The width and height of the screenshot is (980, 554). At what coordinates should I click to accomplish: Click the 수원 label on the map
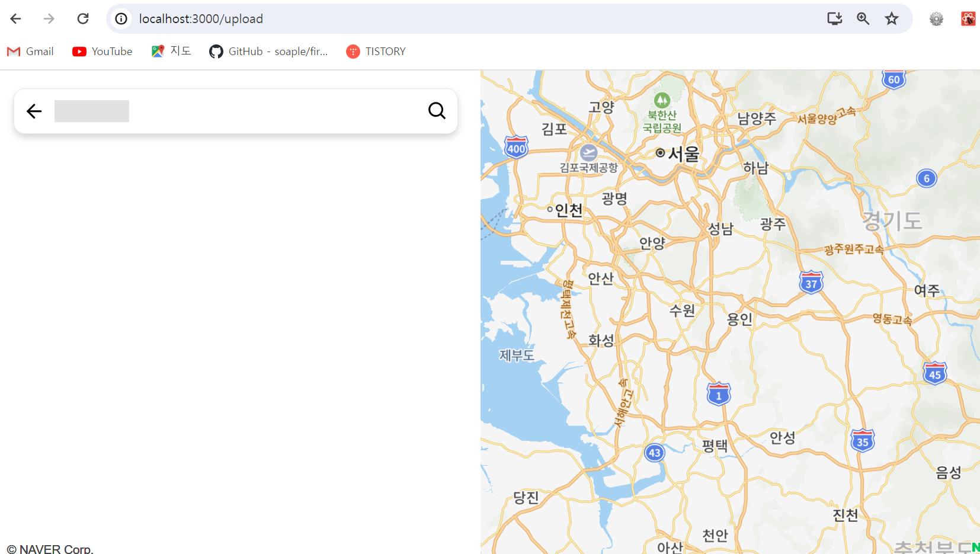pyautogui.click(x=682, y=310)
